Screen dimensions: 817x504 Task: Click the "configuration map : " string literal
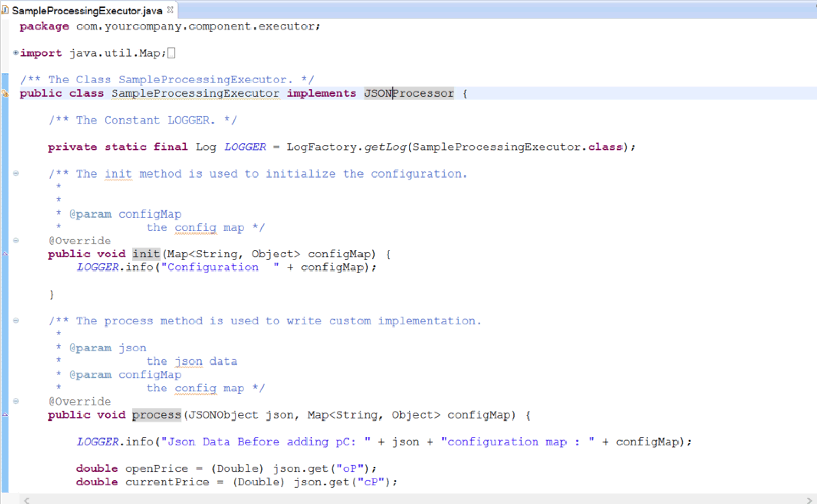coord(518,442)
